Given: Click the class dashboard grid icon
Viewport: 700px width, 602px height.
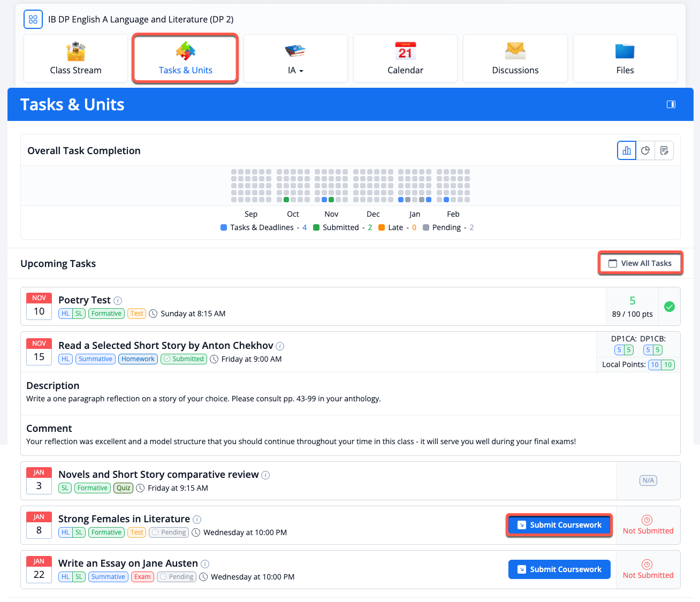Looking at the screenshot, I should (x=33, y=19).
